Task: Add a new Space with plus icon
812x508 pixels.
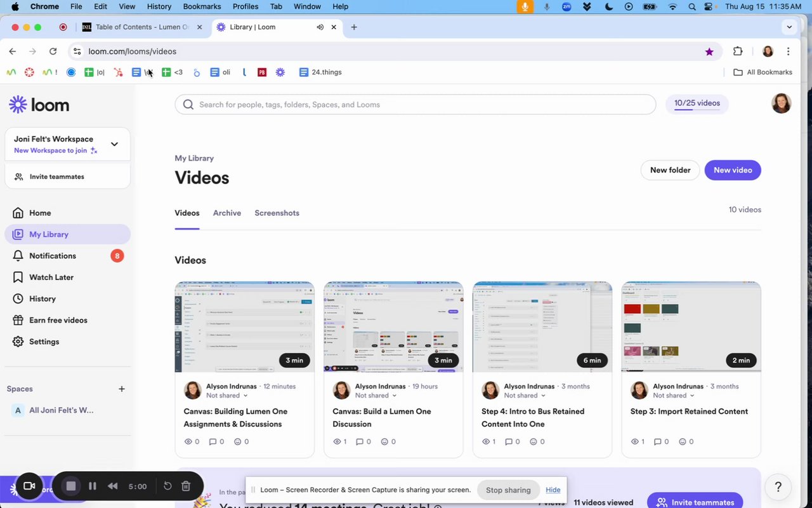Action: 122,389
